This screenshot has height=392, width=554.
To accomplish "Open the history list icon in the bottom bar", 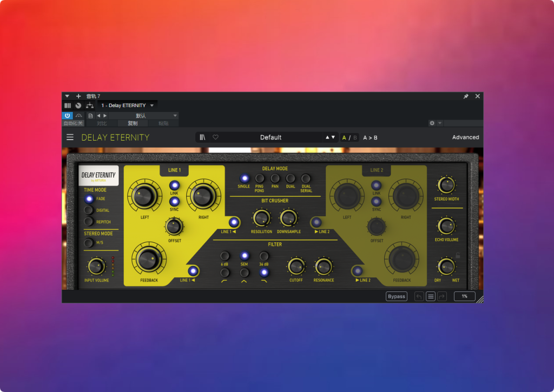I will (x=430, y=296).
